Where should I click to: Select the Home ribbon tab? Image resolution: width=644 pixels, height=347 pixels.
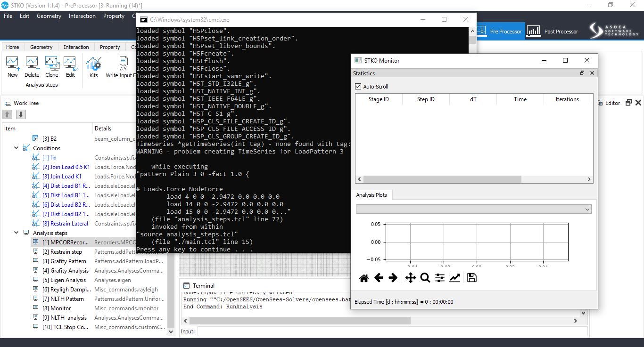point(13,47)
